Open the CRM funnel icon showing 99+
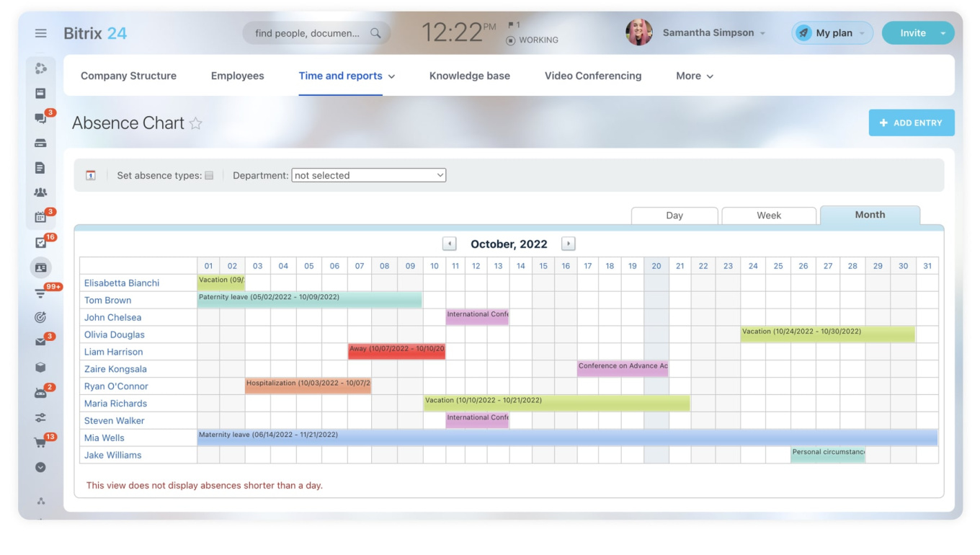This screenshot has height=555, width=980. (x=41, y=292)
